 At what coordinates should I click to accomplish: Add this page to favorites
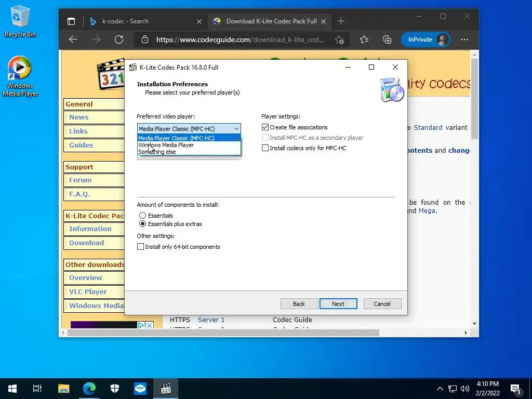tap(339, 39)
